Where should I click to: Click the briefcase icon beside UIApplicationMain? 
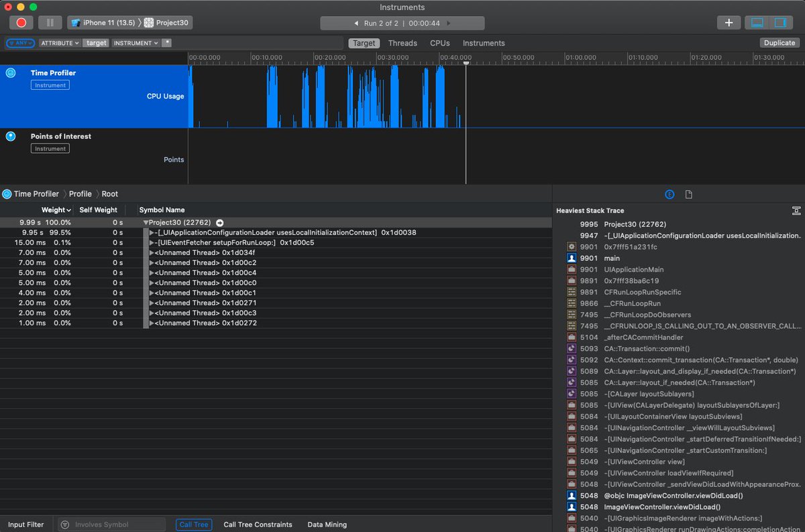(572, 270)
